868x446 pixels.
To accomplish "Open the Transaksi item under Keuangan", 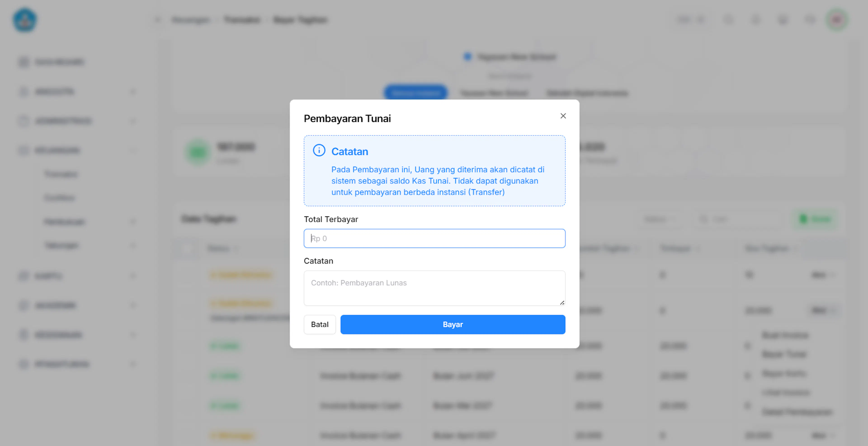I will [x=61, y=174].
